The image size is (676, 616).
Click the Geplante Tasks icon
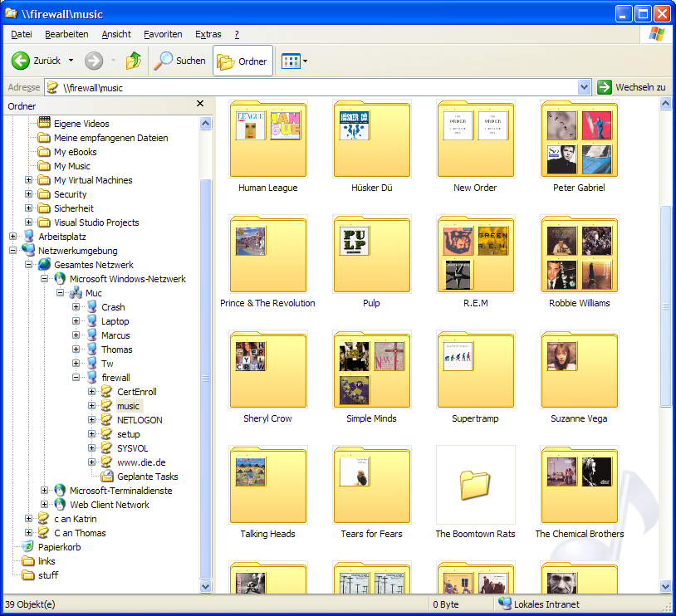click(107, 477)
